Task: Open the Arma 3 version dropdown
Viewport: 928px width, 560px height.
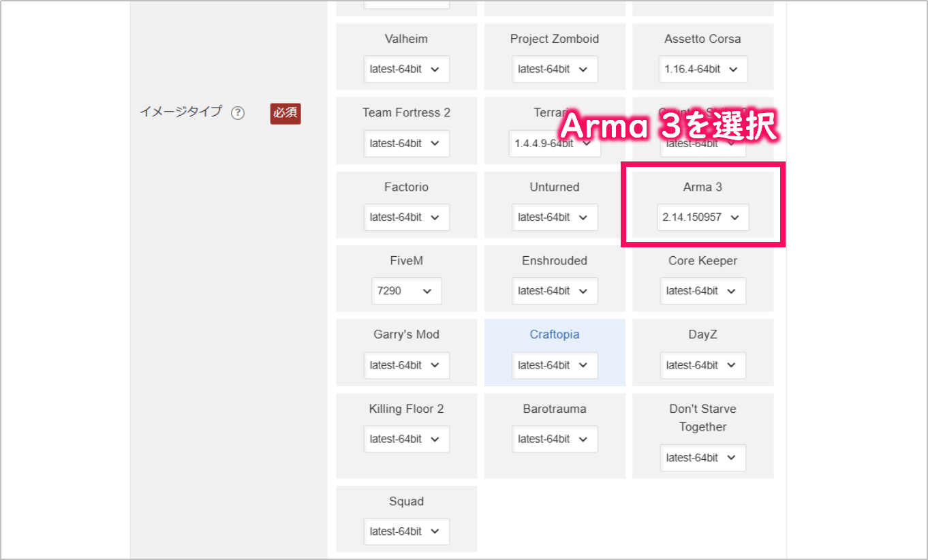Action: [x=702, y=217]
